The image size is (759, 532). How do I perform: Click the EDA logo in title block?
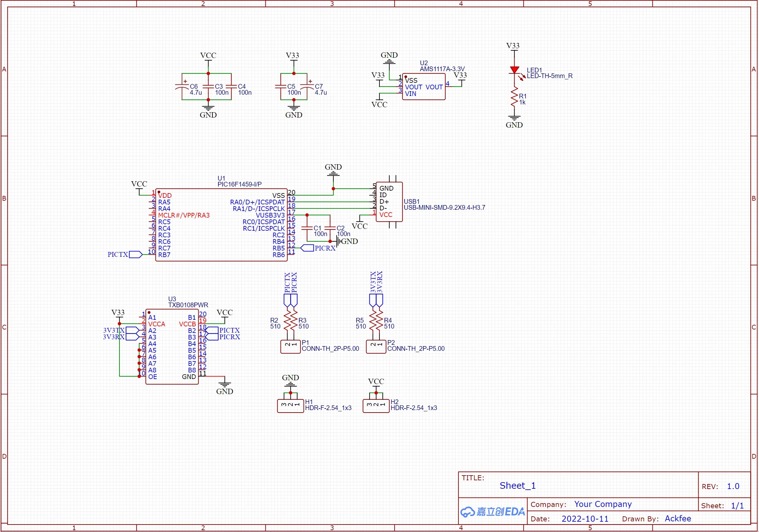tap(493, 512)
